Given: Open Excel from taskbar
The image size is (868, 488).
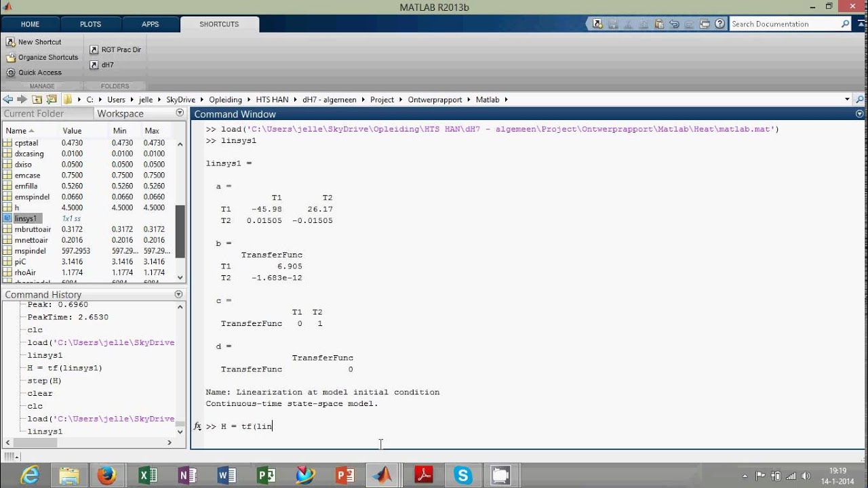Looking at the screenshot, I should tap(147, 475).
